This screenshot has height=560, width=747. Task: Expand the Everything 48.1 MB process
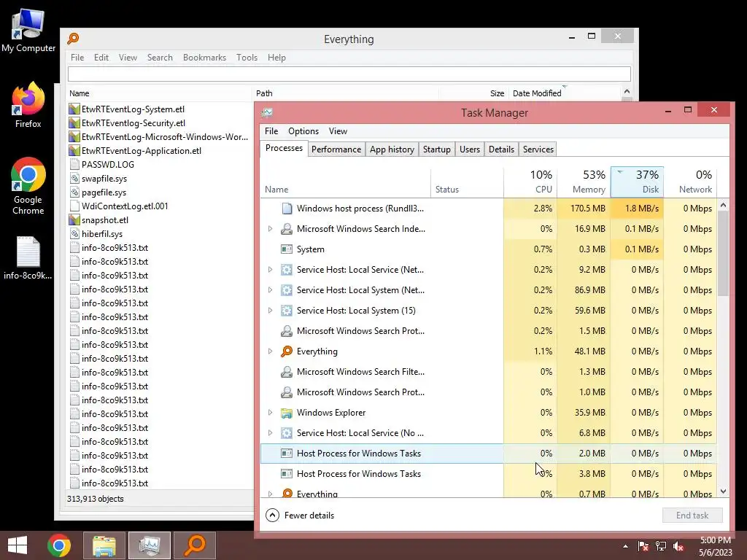click(270, 351)
